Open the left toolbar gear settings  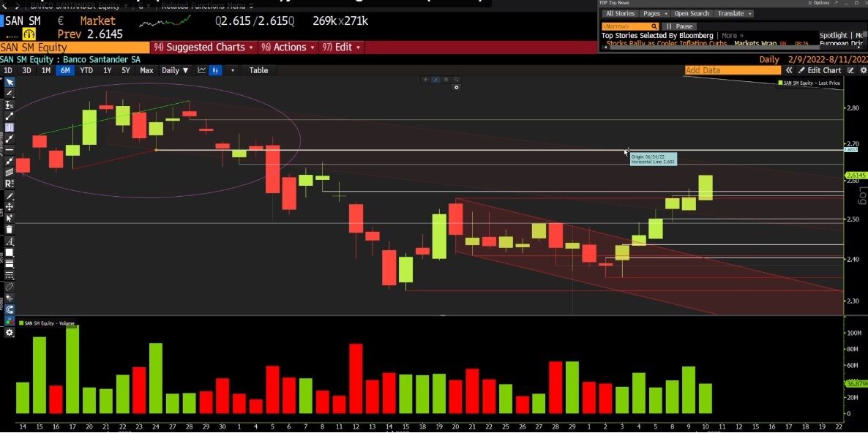pyautogui.click(x=10, y=332)
